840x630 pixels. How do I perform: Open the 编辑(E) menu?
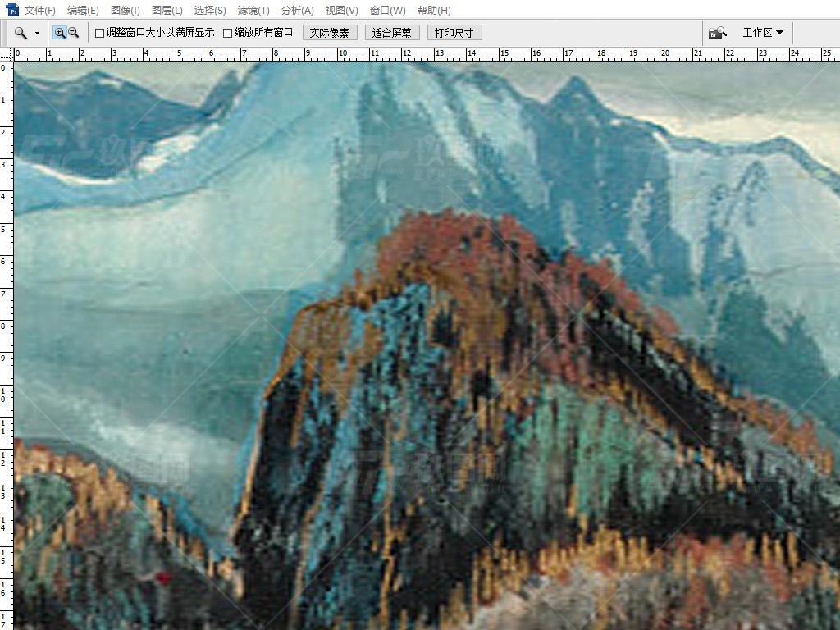point(83,10)
